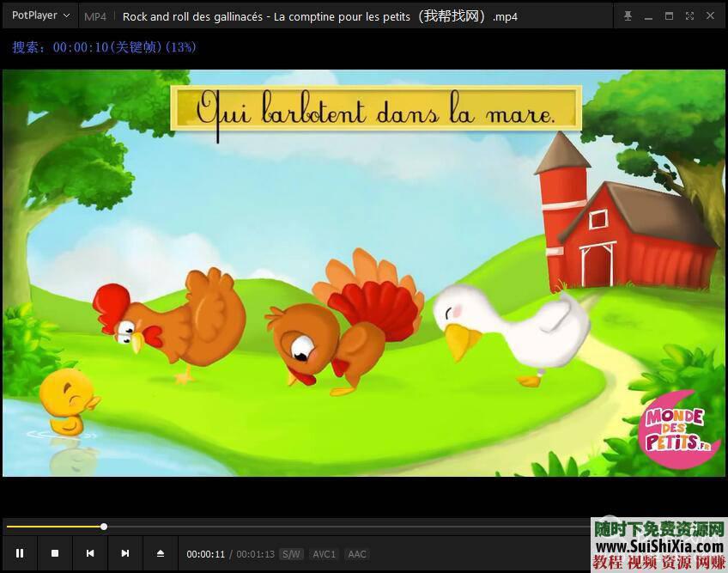Minimize the PotPlayer window

coord(648,16)
